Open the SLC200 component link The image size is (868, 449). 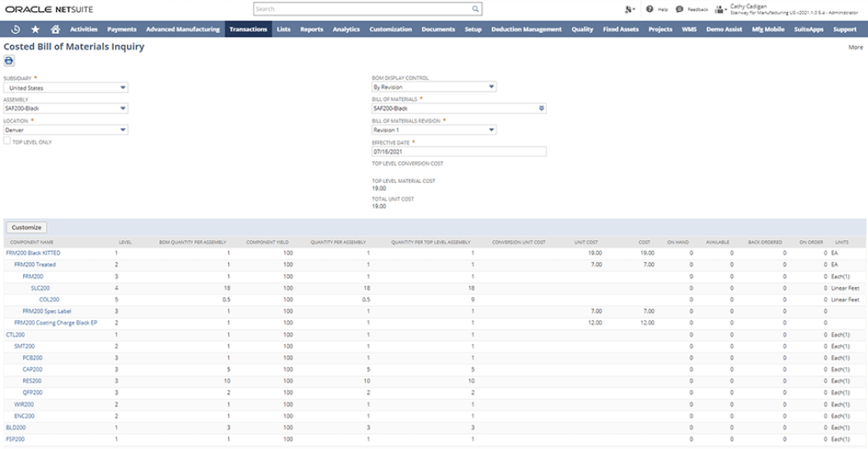pos(39,288)
